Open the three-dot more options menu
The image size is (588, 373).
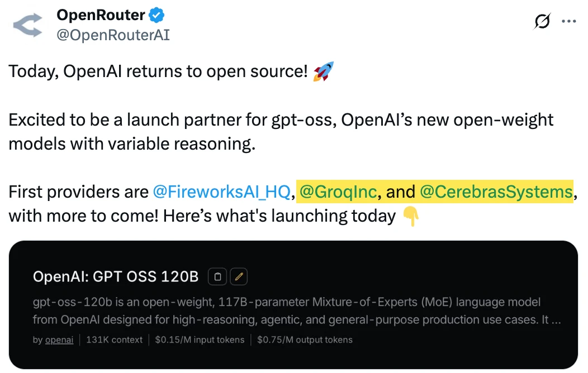pos(568,21)
